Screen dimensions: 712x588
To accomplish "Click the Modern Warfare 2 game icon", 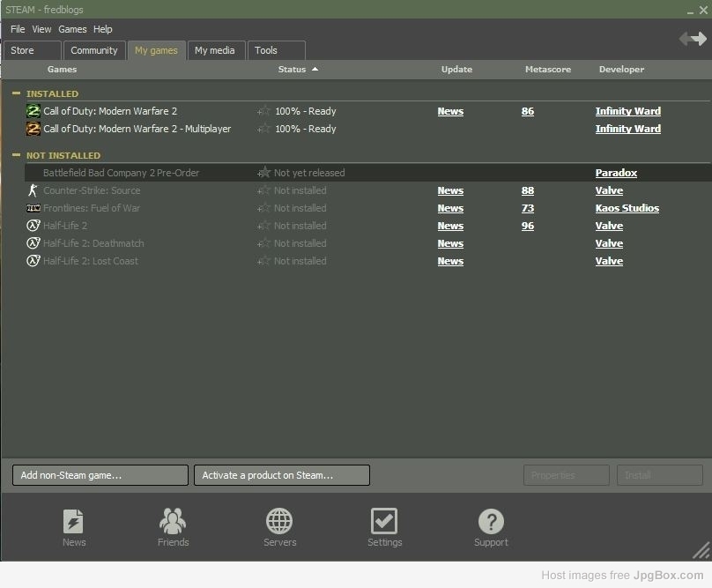I will 33,111.
